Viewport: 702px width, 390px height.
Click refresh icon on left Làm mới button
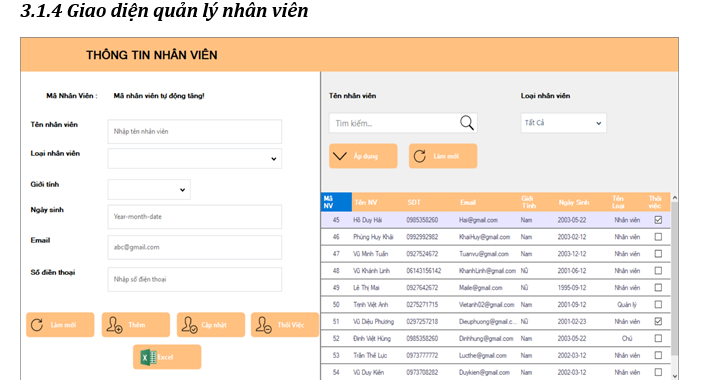pyautogui.click(x=37, y=325)
